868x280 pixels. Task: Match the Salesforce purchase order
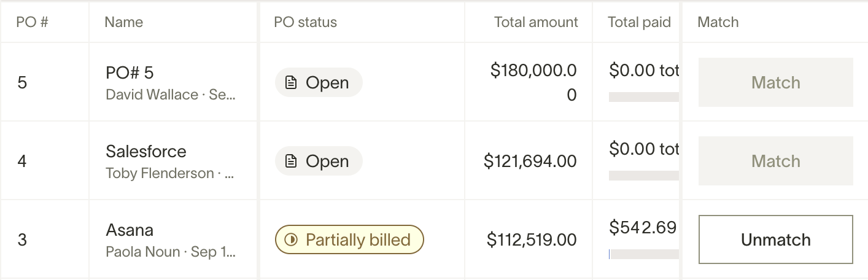pos(776,161)
